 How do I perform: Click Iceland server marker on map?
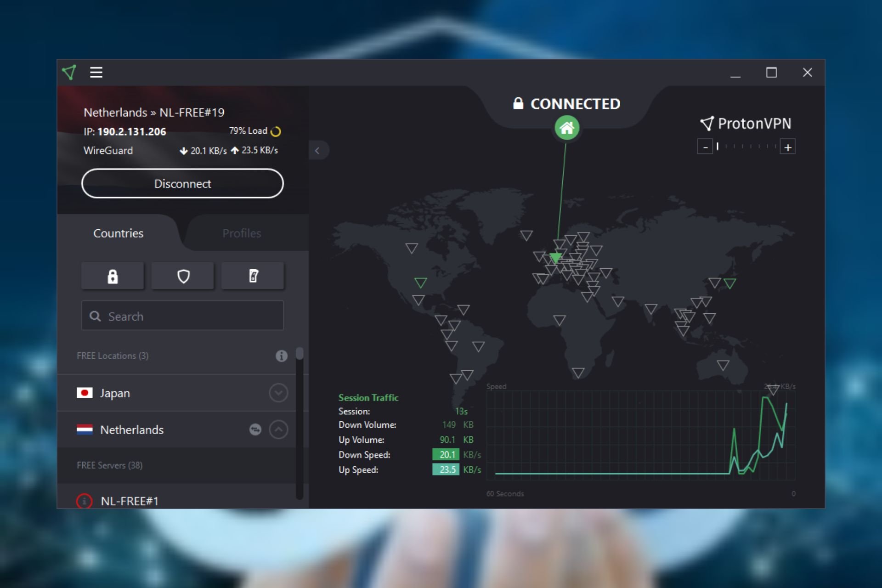click(x=526, y=235)
